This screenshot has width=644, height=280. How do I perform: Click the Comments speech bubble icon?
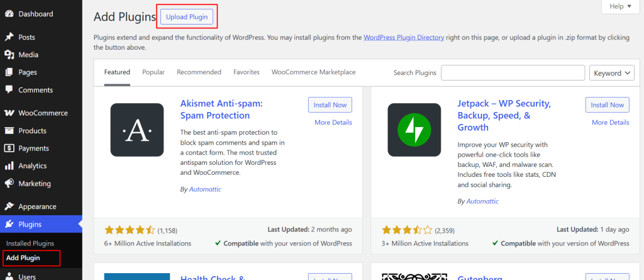coord(9,89)
